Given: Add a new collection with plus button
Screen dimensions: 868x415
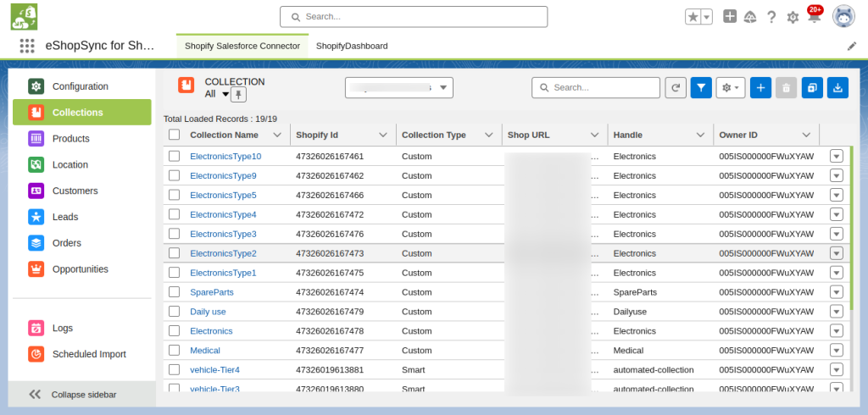Looking at the screenshot, I should pyautogui.click(x=760, y=87).
